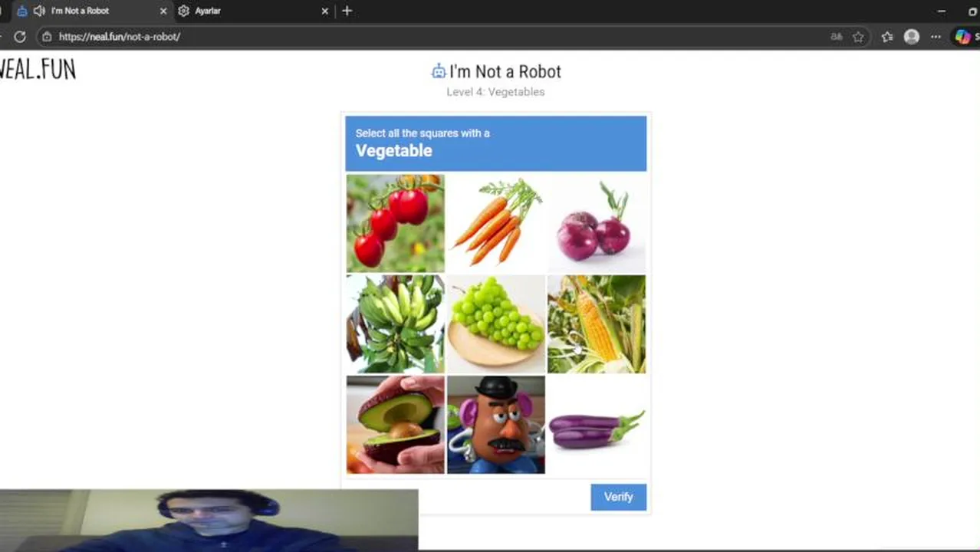Screen dimensions: 980x552
Task: Click the Ayarlar tab gear icon
Action: 183,11
